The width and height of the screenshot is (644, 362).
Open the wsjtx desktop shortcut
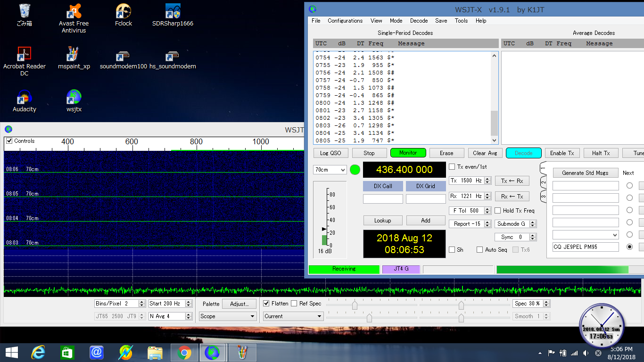[x=74, y=101]
